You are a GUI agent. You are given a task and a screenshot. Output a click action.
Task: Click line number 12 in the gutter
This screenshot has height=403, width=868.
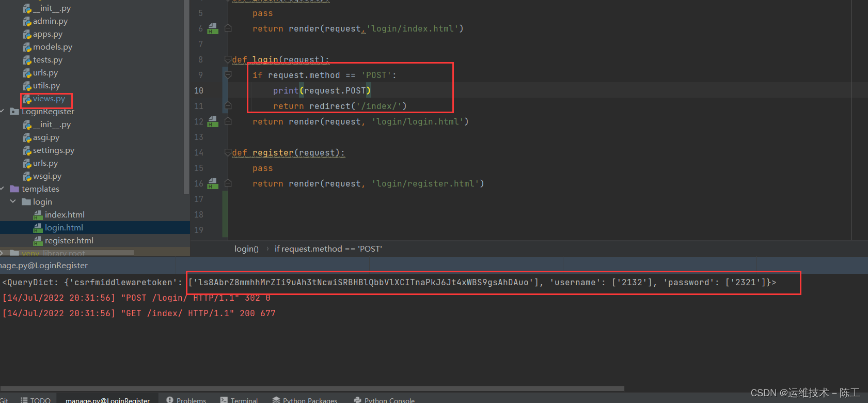[199, 122]
